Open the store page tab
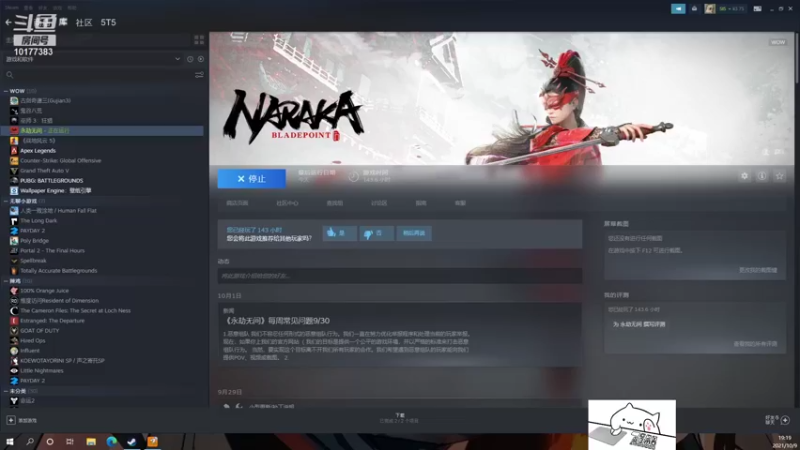The width and height of the screenshot is (800, 450). point(237,203)
